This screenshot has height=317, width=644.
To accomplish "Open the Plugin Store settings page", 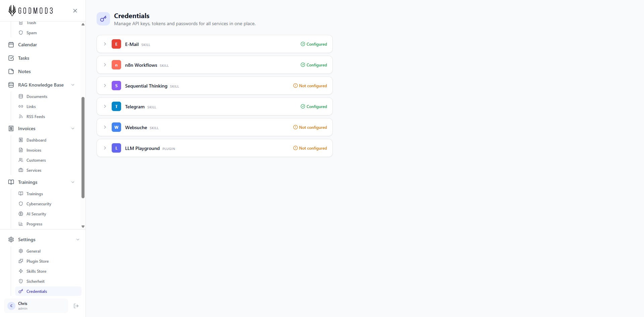I will [38, 261].
